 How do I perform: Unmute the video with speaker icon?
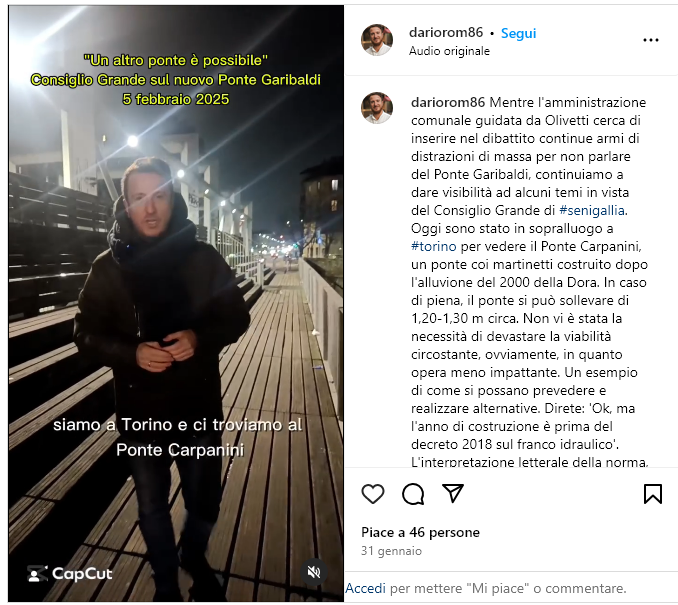point(313,572)
